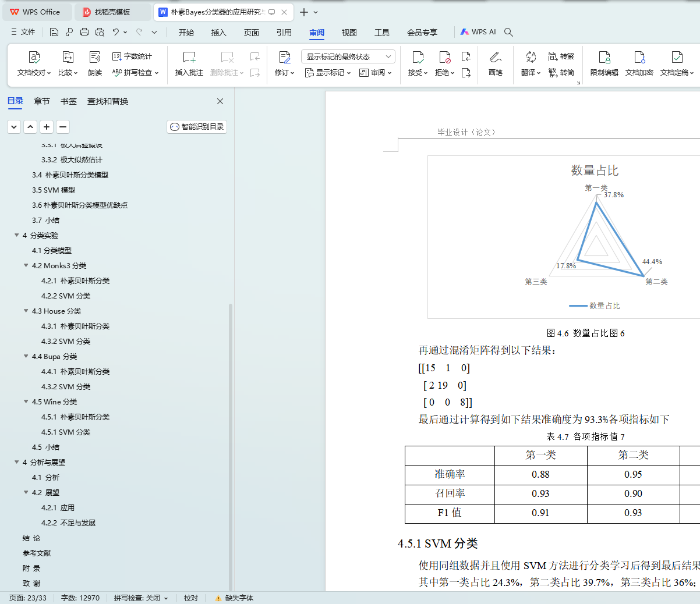Screen dimensions: 700x604
Task: Click the demote heading minus button
Action: pos(63,127)
